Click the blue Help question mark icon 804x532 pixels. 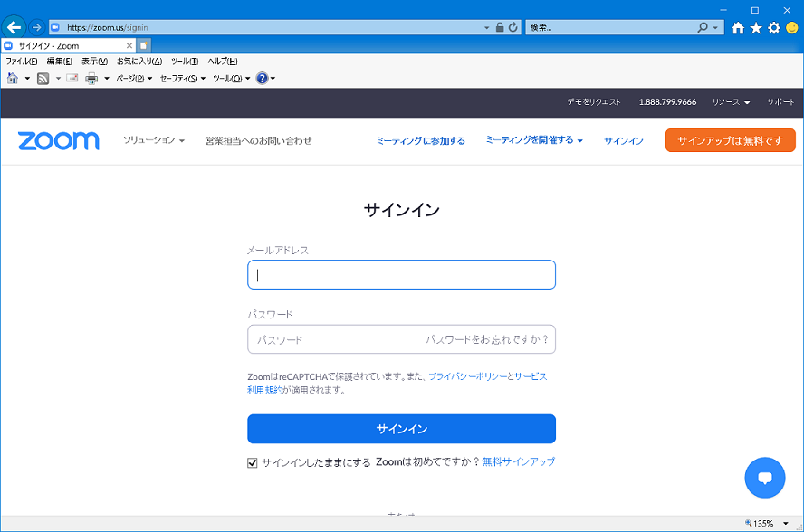262,78
